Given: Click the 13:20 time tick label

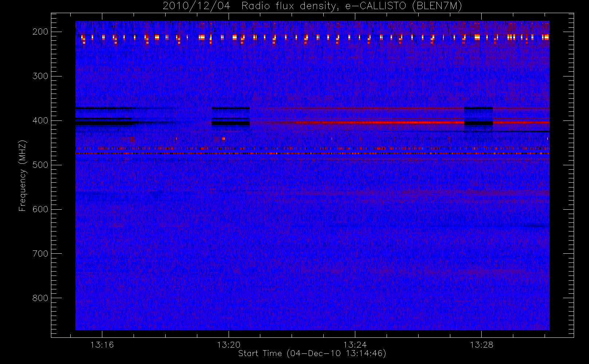Looking at the screenshot, I should click(229, 345).
